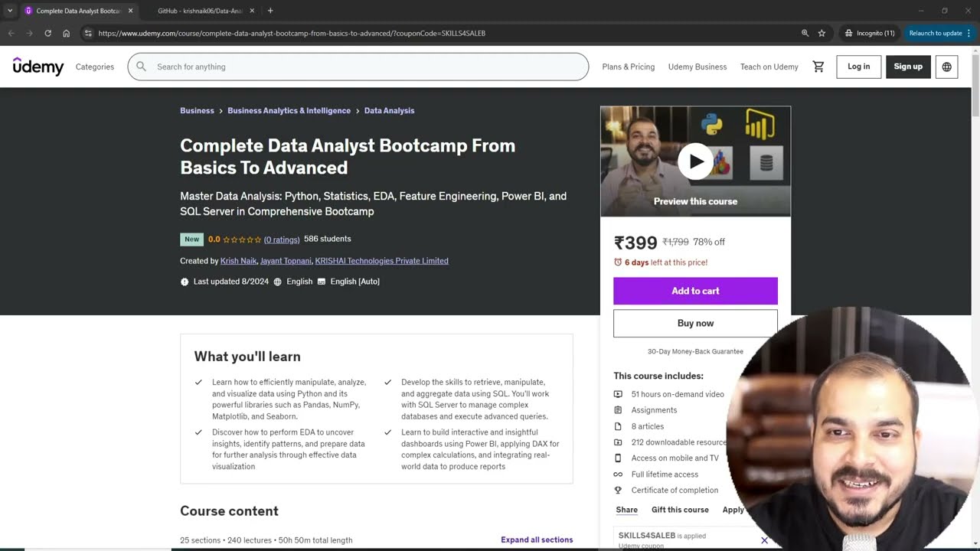980x551 pixels.
Task: Open instructor Krish Naik's profile
Action: click(x=238, y=261)
